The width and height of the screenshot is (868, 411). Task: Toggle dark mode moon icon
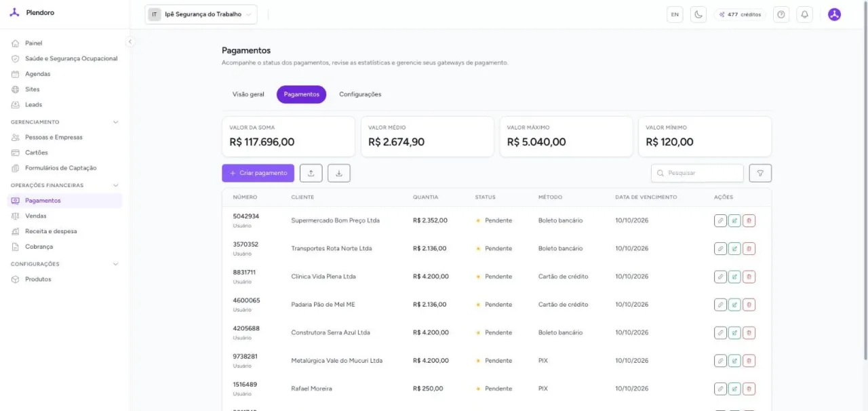698,14
